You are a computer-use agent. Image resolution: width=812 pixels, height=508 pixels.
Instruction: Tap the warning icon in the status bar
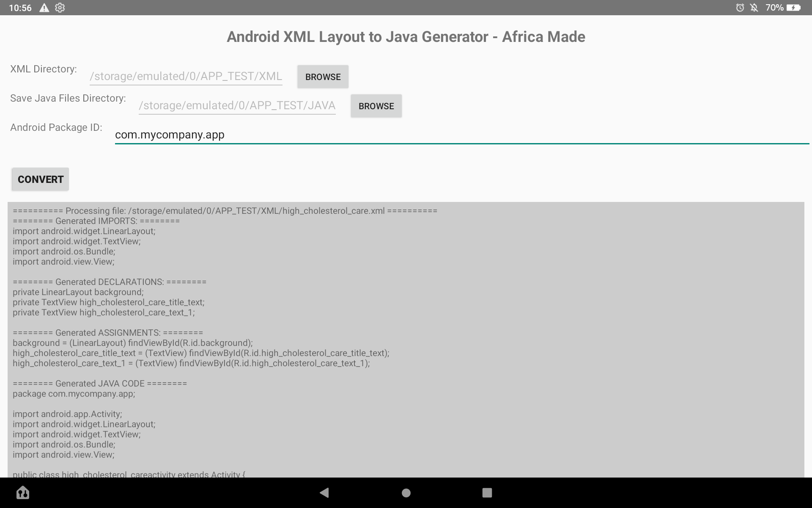tap(44, 7)
